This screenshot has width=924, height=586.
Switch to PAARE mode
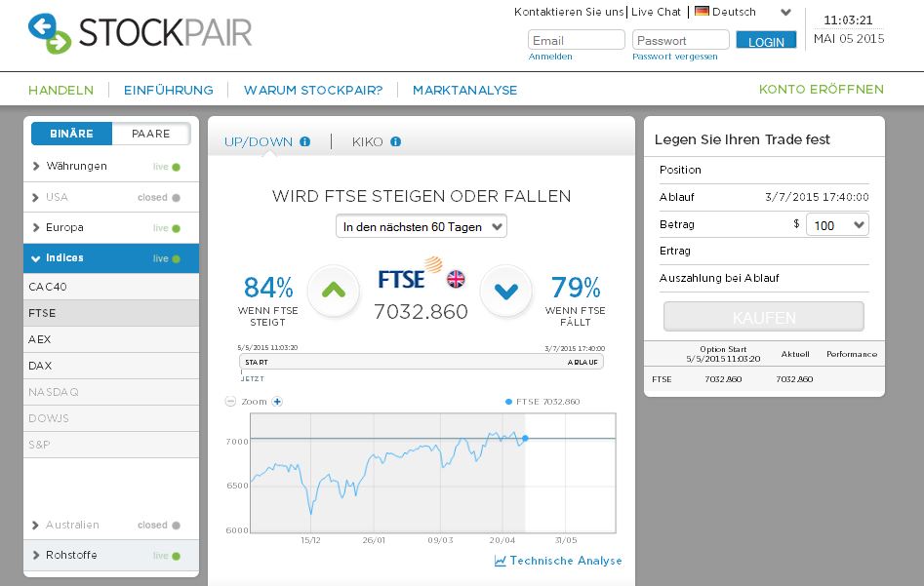(151, 134)
